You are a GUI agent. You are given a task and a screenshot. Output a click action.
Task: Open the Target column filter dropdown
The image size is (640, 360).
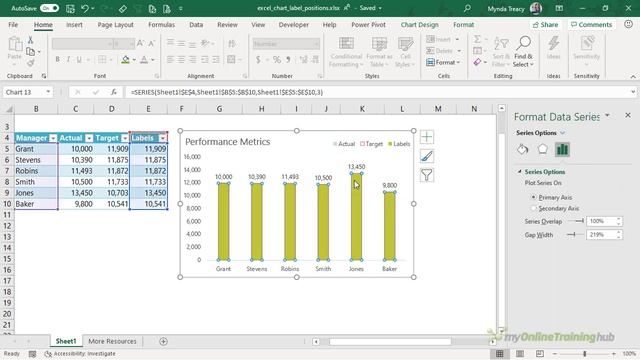pos(125,138)
